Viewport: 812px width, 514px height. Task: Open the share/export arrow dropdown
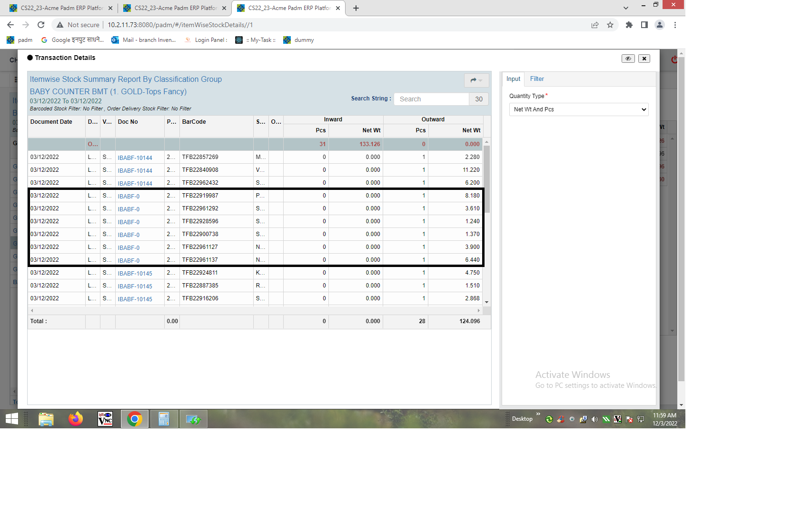(476, 80)
